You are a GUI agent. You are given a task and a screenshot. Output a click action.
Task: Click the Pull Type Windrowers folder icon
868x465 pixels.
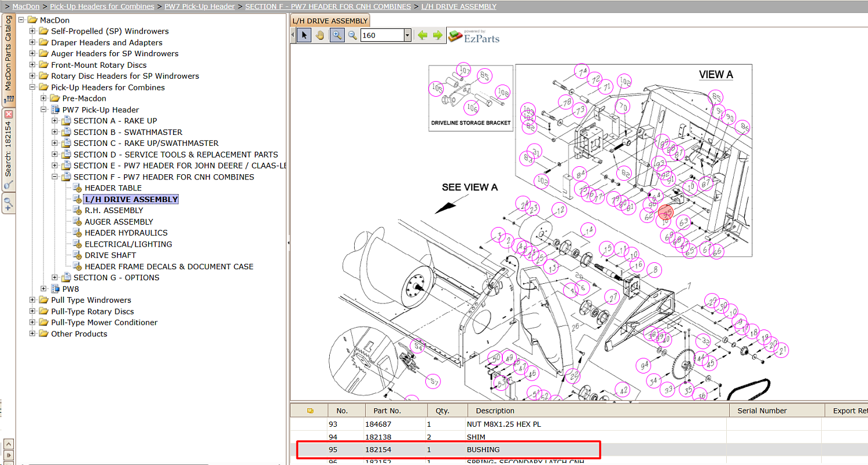click(43, 301)
